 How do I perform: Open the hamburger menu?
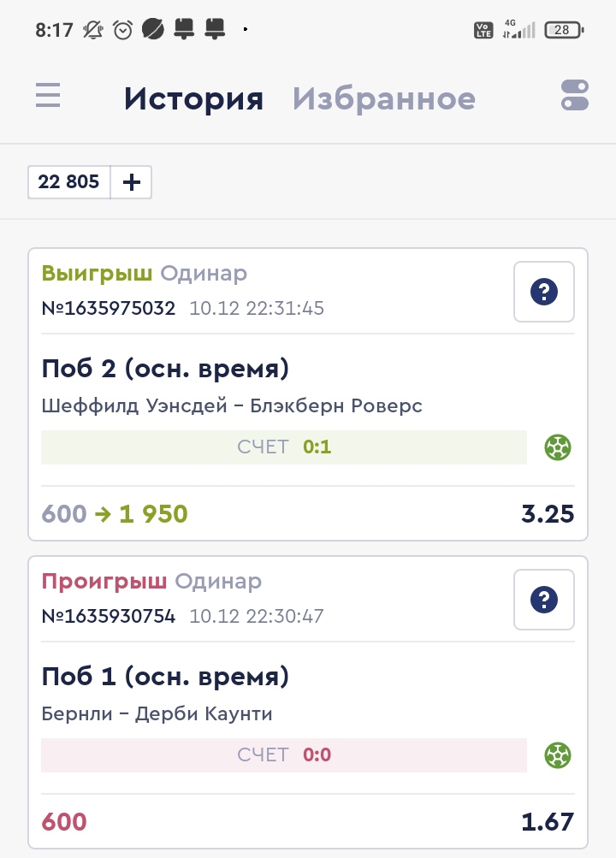click(48, 95)
